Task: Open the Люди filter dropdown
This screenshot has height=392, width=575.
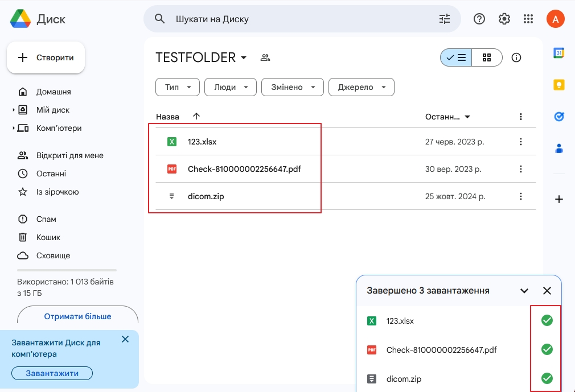Action: click(x=231, y=87)
